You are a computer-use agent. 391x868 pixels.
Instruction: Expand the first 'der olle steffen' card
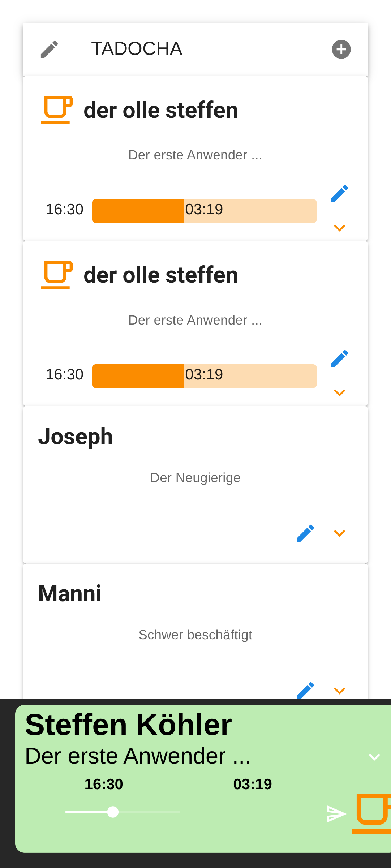click(x=339, y=228)
